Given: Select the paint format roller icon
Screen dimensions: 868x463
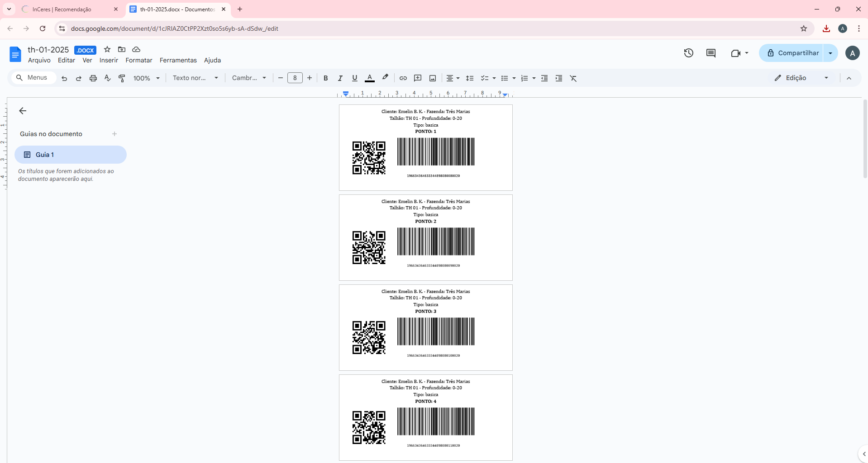Looking at the screenshot, I should (122, 78).
